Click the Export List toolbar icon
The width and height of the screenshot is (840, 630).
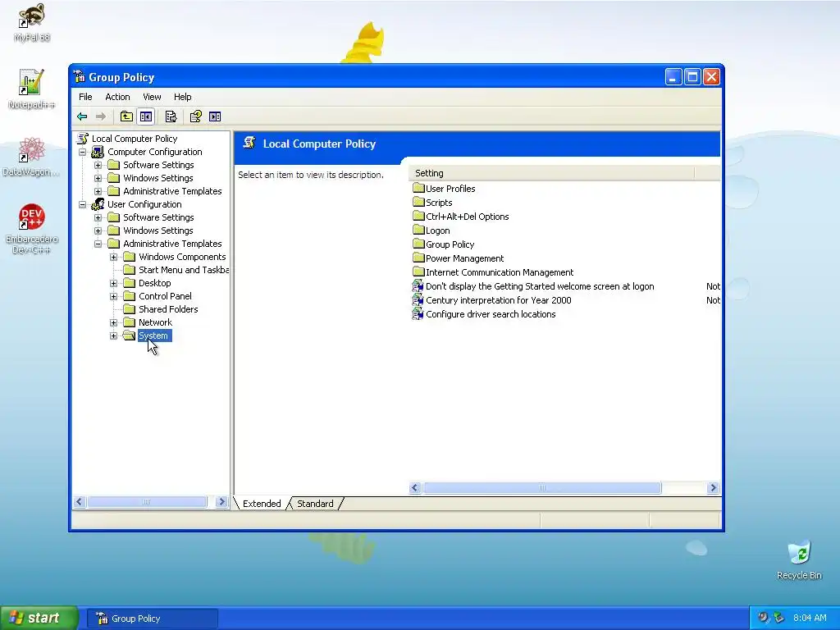coord(171,116)
